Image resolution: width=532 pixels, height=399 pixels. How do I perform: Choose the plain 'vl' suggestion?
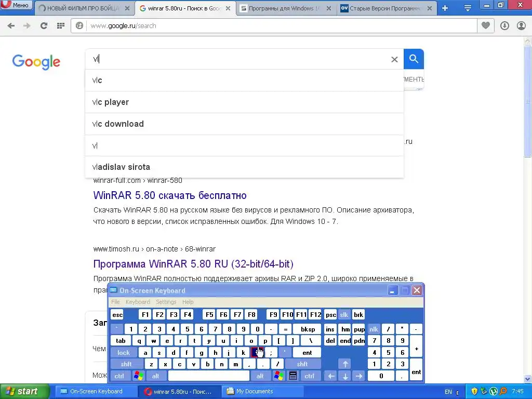(x=244, y=145)
